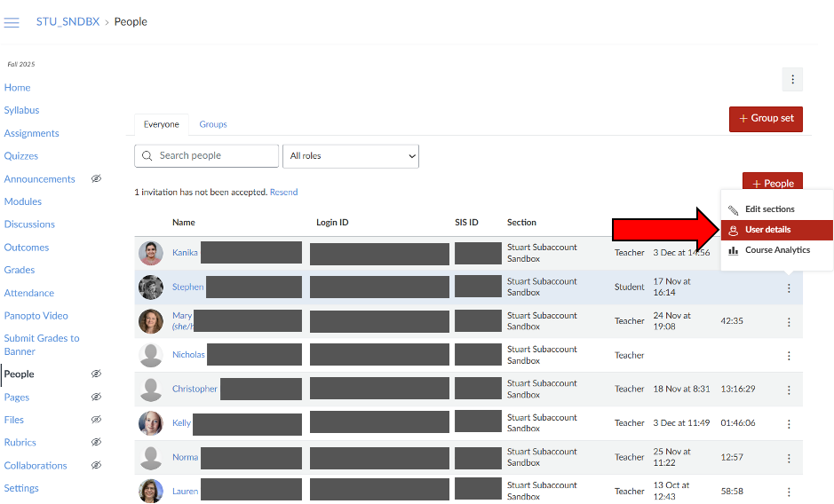The width and height of the screenshot is (834, 504).
Task: Open Lauren's row options menu
Action: 789,492
